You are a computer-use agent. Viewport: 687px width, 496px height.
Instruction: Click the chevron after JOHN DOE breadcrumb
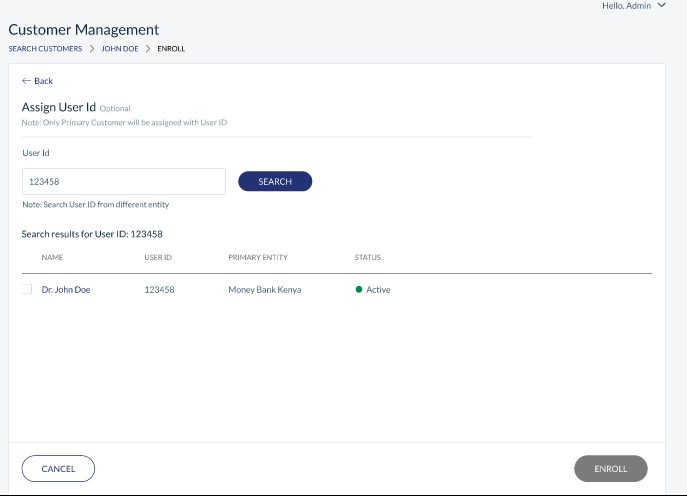pos(148,49)
